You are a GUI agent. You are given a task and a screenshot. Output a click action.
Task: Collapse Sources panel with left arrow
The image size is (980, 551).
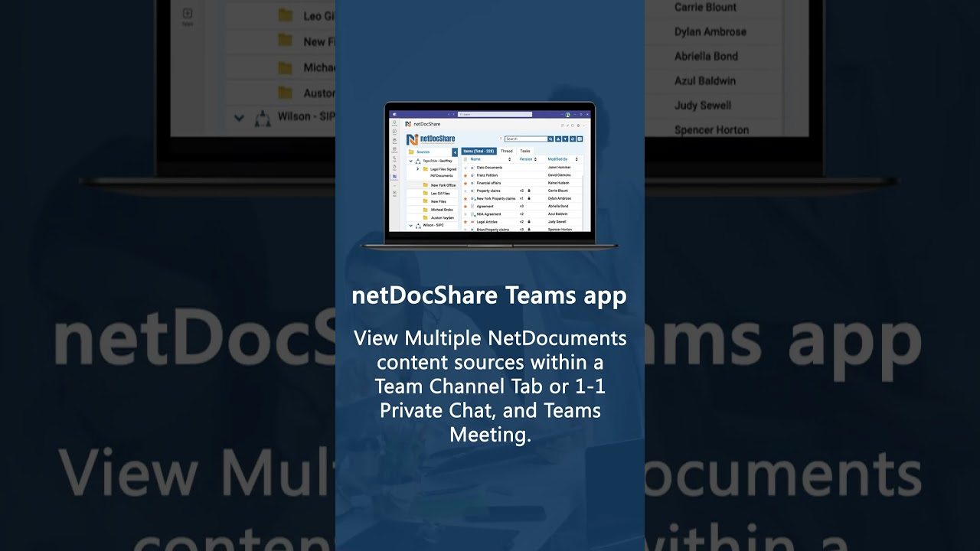tap(455, 152)
